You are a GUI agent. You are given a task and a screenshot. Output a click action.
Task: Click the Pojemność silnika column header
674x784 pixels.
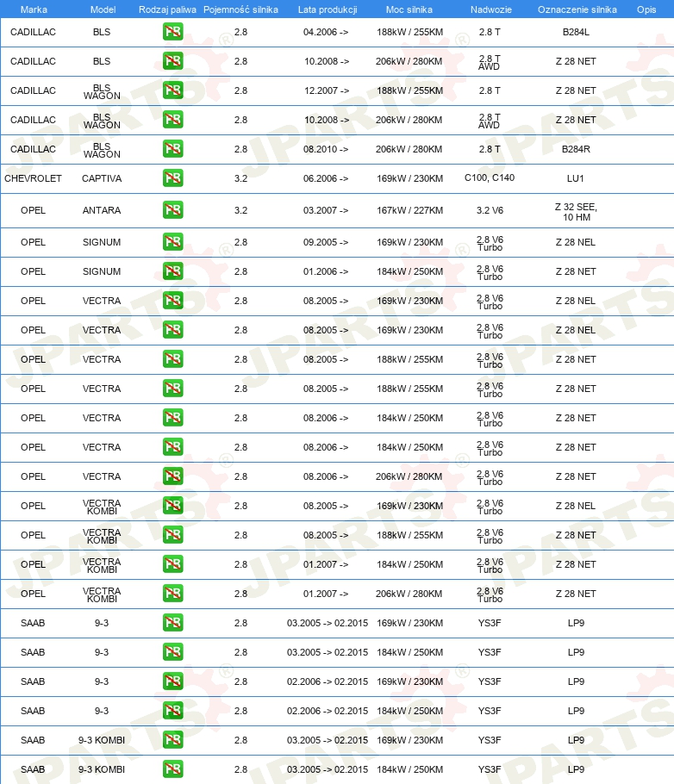click(240, 9)
